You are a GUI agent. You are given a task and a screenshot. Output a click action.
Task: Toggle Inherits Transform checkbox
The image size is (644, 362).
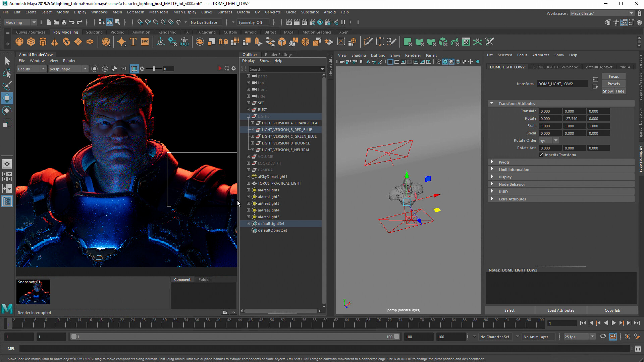pyautogui.click(x=541, y=155)
